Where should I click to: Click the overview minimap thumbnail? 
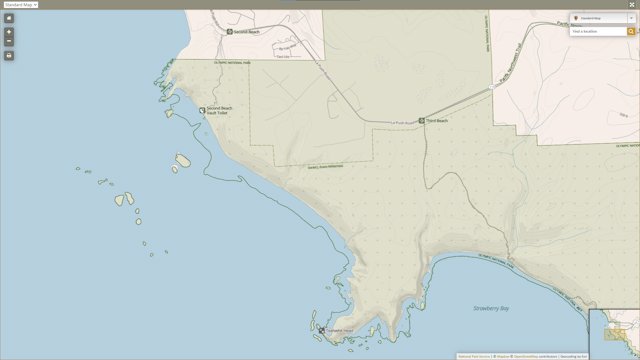click(614, 334)
